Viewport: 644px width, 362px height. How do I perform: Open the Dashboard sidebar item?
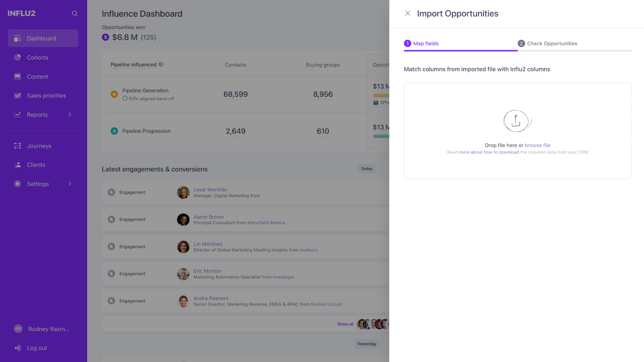click(43, 38)
